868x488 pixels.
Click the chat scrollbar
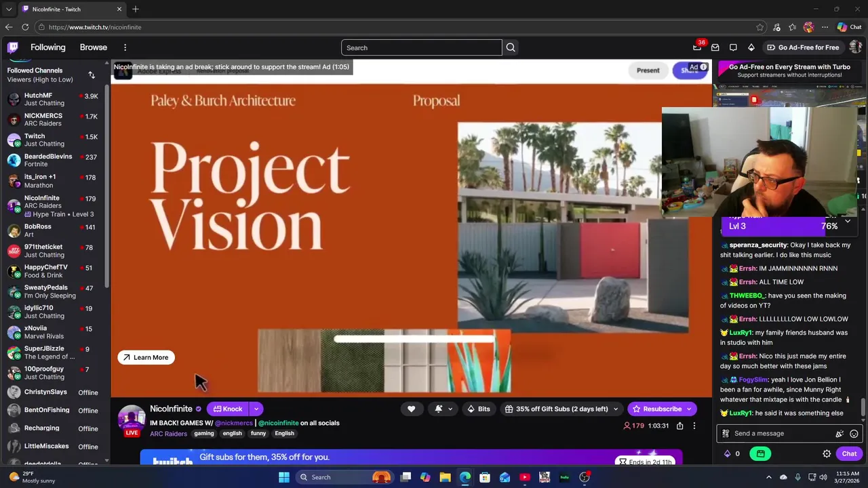(863, 407)
